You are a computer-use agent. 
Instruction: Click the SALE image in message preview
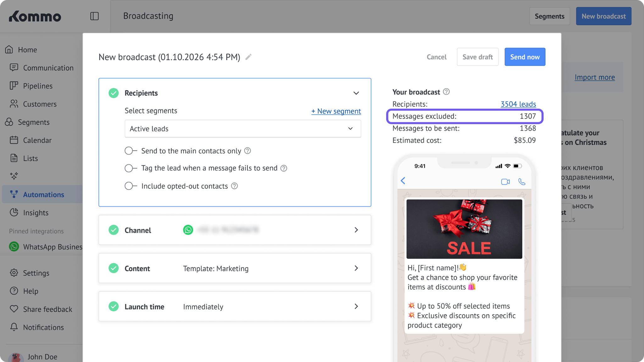click(x=464, y=229)
